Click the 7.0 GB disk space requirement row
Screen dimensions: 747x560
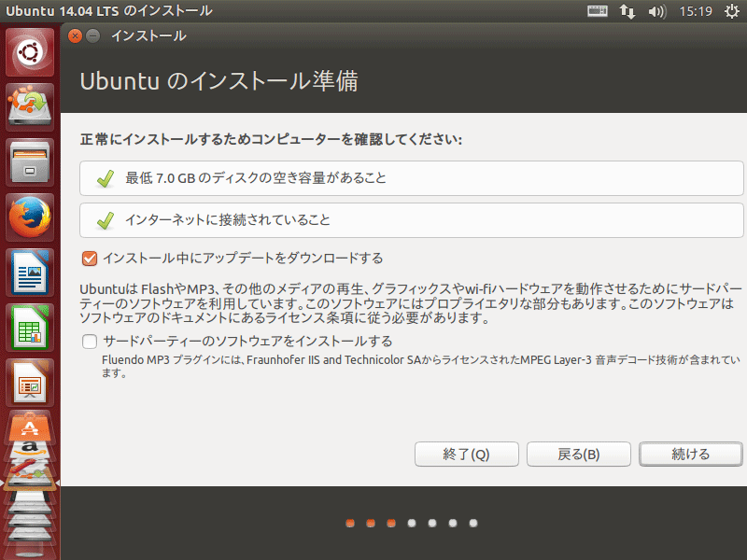click(x=412, y=178)
